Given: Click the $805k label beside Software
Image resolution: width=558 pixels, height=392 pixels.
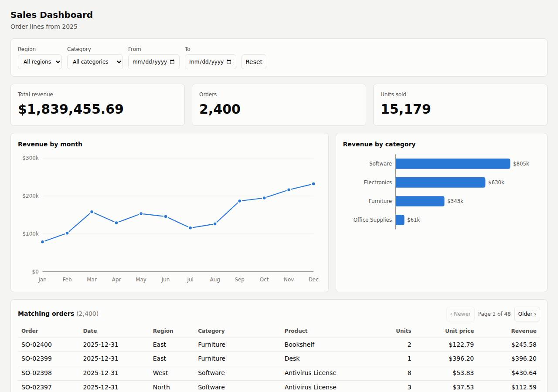Looking at the screenshot, I should click(521, 164).
